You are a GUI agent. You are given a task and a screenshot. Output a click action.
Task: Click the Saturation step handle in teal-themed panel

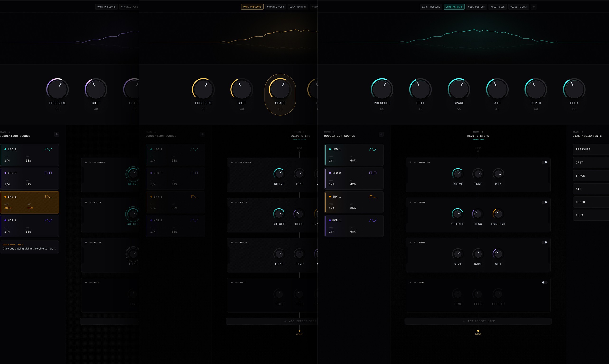410,162
